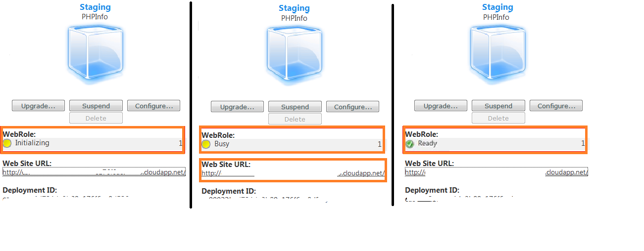Click the Upgrade button in the Busy panel

pyautogui.click(x=237, y=107)
